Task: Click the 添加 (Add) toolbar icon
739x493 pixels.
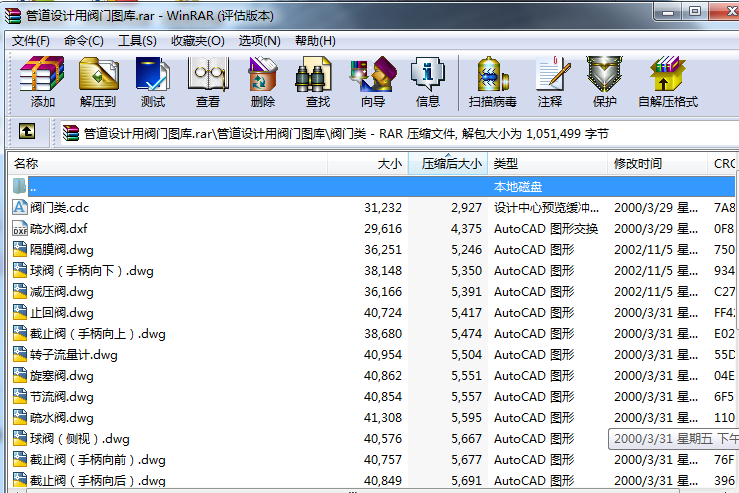Action: coord(42,74)
